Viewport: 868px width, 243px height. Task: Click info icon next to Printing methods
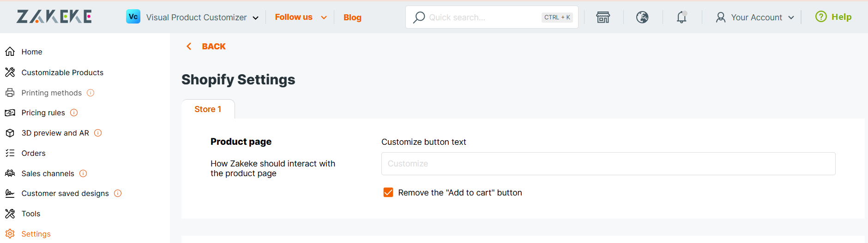[90, 93]
